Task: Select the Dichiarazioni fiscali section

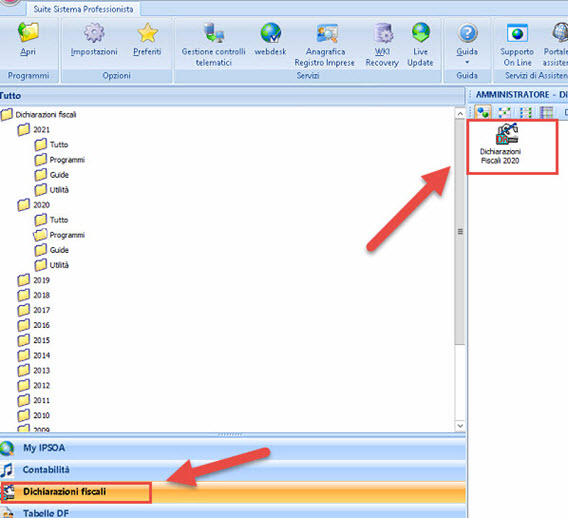Action: coord(233,492)
